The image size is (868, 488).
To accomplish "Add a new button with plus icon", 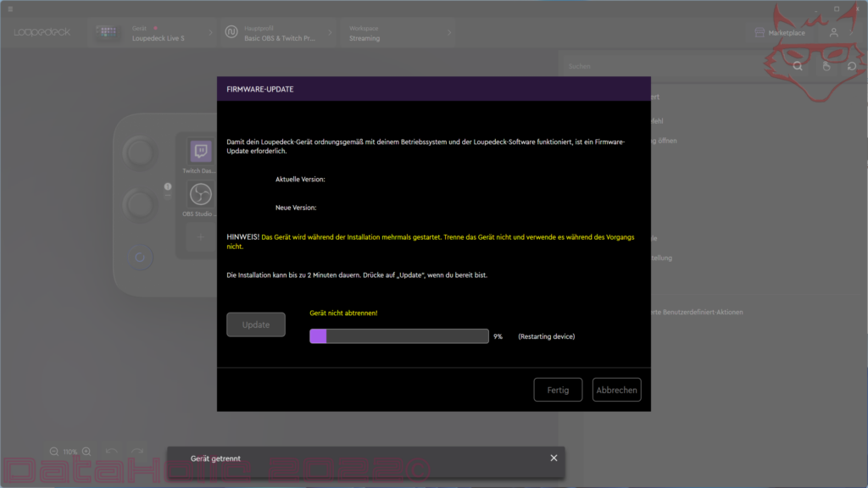I will coord(200,237).
